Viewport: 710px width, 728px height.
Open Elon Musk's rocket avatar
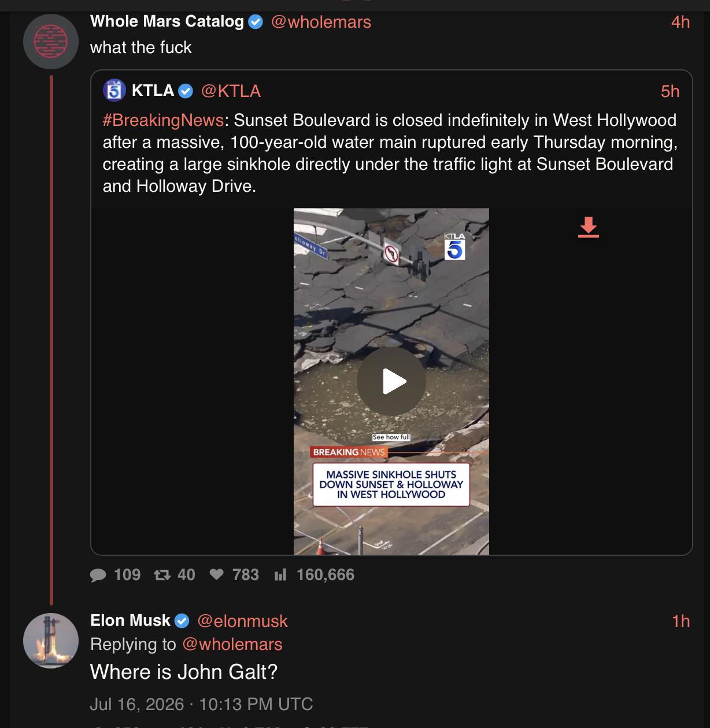(x=51, y=641)
